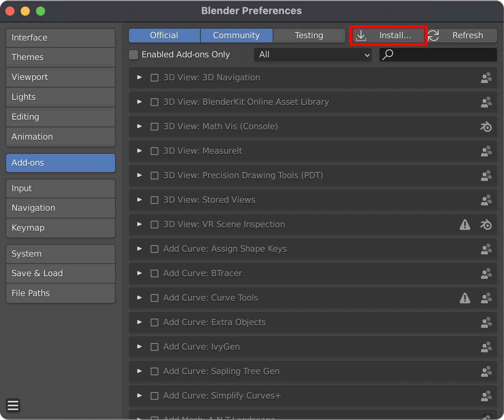
Task: Click the Blender logo icon on Math Vis row
Action: (x=486, y=127)
